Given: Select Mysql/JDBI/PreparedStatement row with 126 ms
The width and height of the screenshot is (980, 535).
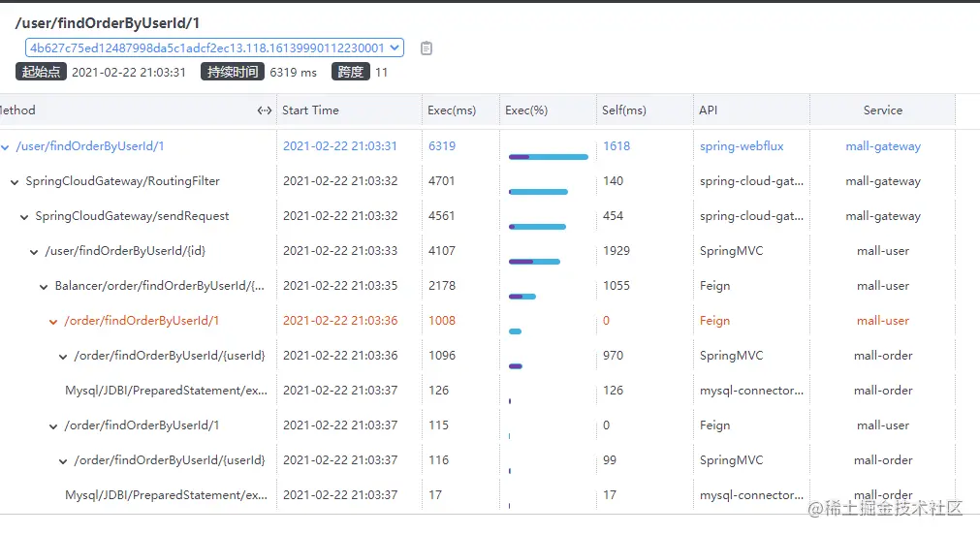Looking at the screenshot, I should [167, 391].
